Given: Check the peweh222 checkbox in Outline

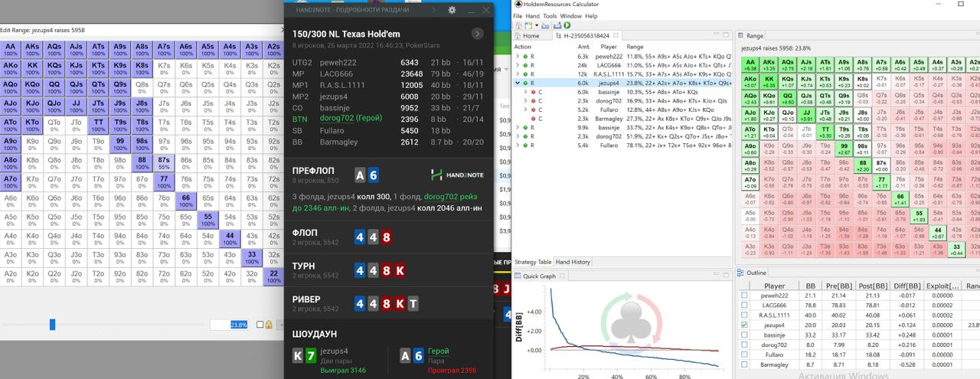Looking at the screenshot, I should 744,296.
